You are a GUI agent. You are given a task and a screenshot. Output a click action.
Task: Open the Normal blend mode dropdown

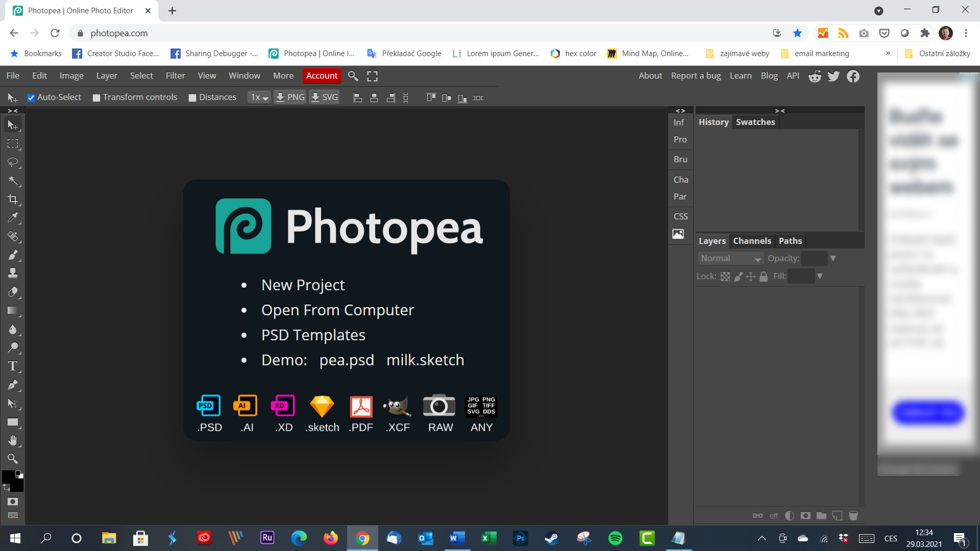point(730,259)
